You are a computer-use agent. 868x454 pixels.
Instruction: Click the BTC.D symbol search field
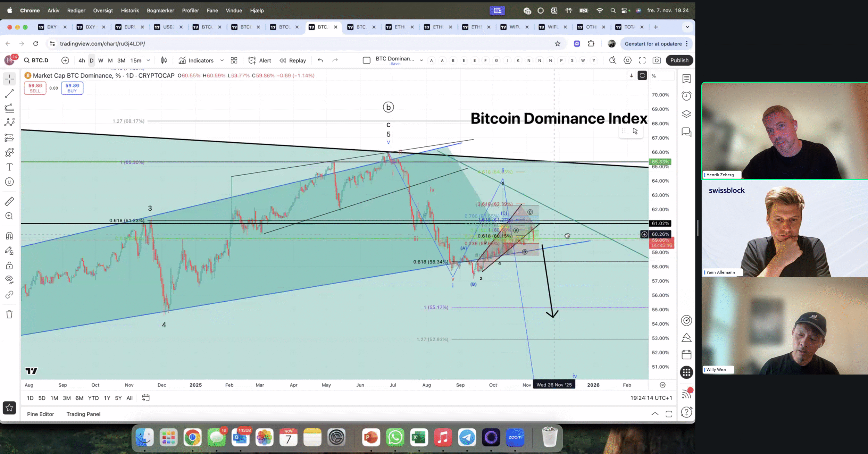click(36, 60)
